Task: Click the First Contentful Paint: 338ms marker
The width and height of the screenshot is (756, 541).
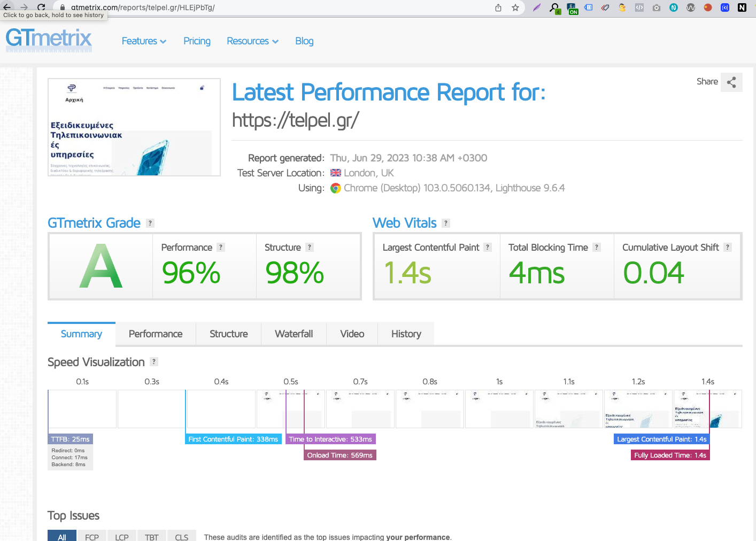Action: 233,439
